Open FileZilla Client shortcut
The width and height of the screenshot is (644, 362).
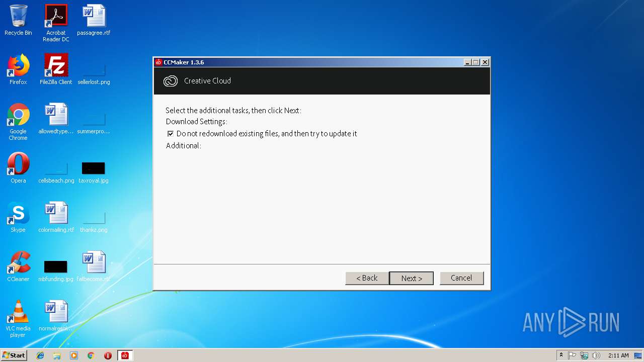tap(56, 69)
